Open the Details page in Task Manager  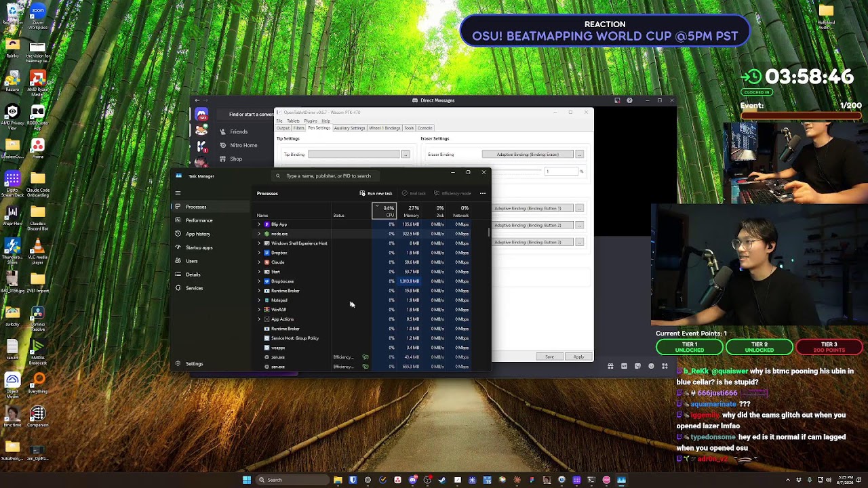(210, 274)
